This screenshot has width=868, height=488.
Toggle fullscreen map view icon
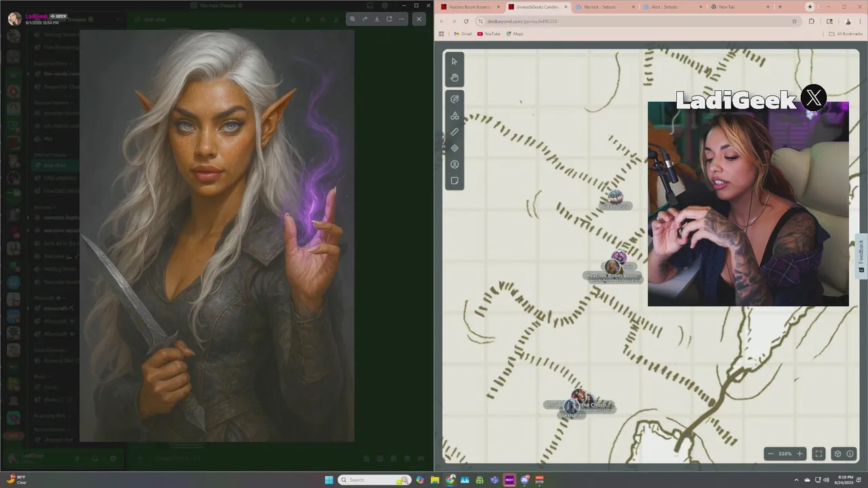pyautogui.click(x=818, y=453)
